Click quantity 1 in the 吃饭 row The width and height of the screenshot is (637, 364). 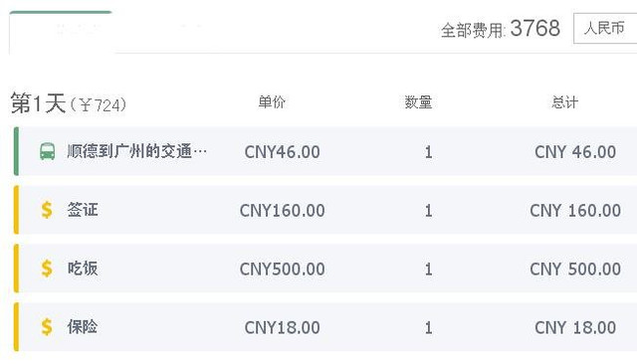click(428, 270)
